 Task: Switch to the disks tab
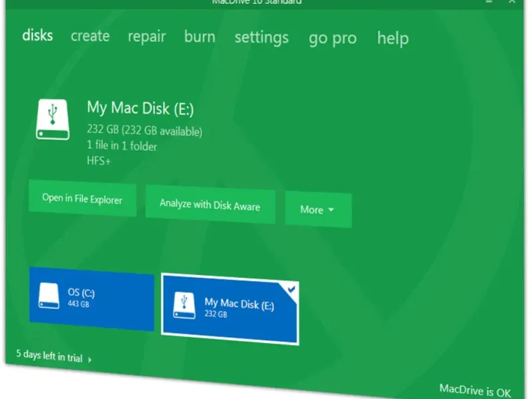[37, 35]
